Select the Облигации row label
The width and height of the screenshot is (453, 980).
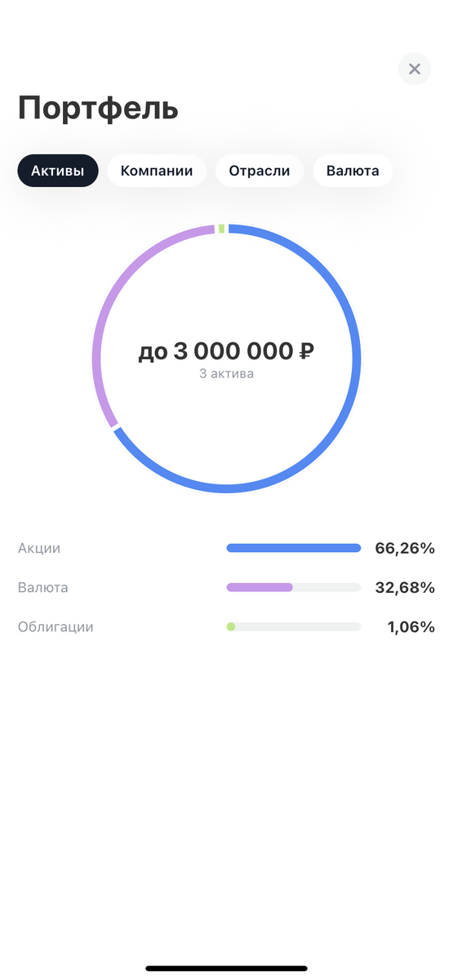[x=56, y=627]
